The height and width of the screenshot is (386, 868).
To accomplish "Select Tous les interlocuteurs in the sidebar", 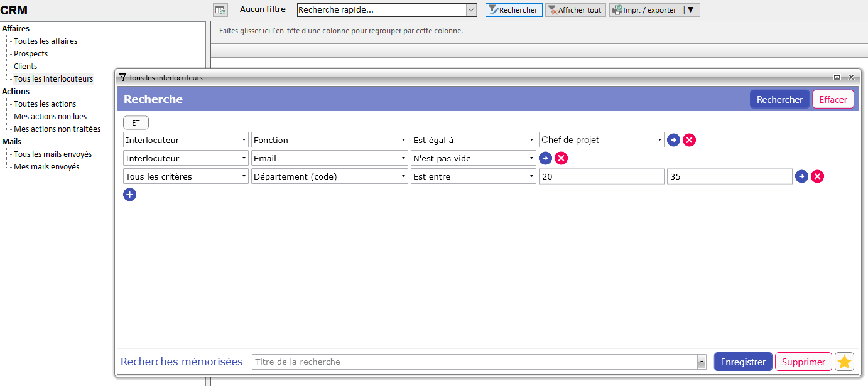I will (x=53, y=78).
